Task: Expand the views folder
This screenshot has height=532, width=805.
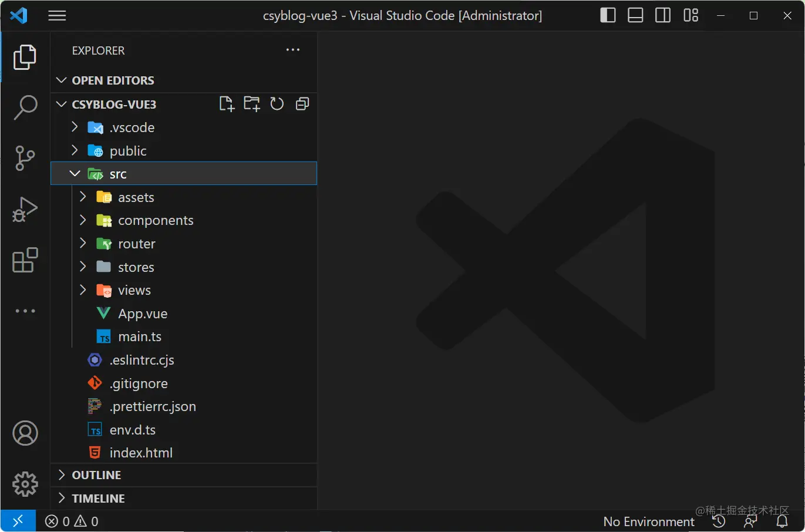Action: [x=83, y=290]
